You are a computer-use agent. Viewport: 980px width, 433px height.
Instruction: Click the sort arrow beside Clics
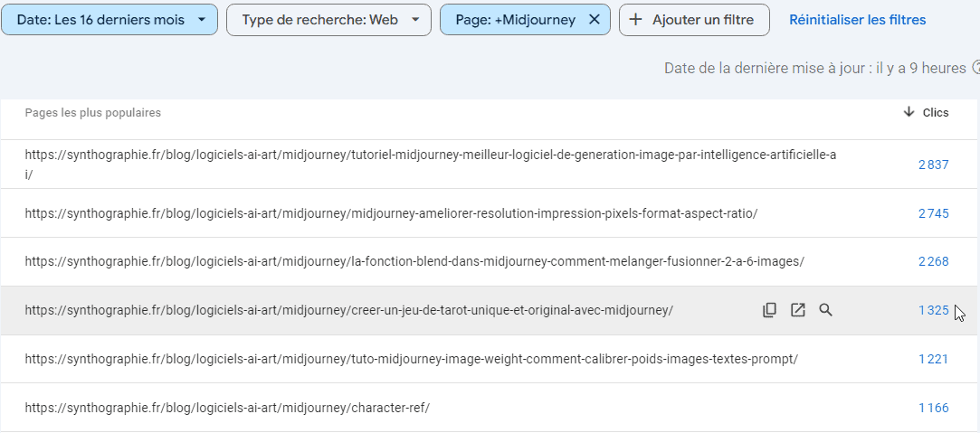click(909, 112)
